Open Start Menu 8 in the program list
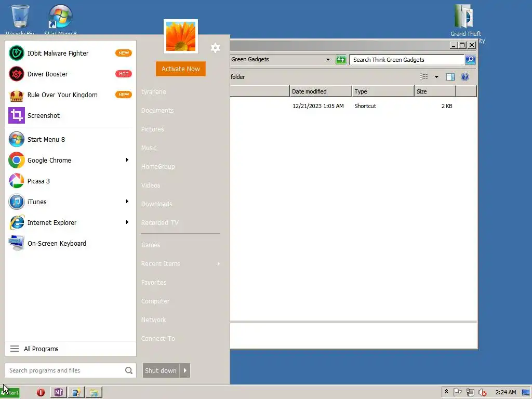The height and width of the screenshot is (399, 532). [x=71, y=139]
